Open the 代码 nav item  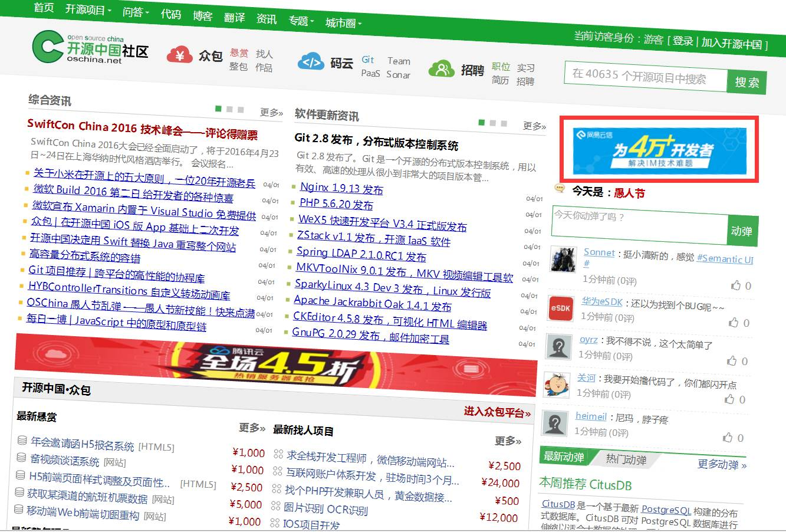pos(171,14)
